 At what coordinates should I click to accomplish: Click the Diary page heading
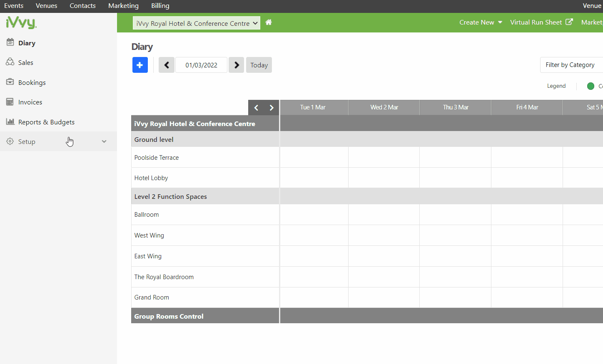point(142,47)
